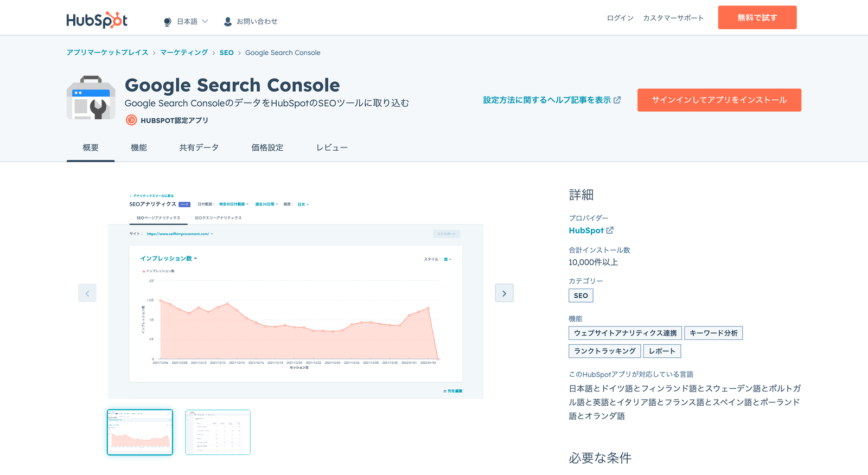Click the HubSpot logo in header
Screen dimensions: 868x475
tap(97, 20)
